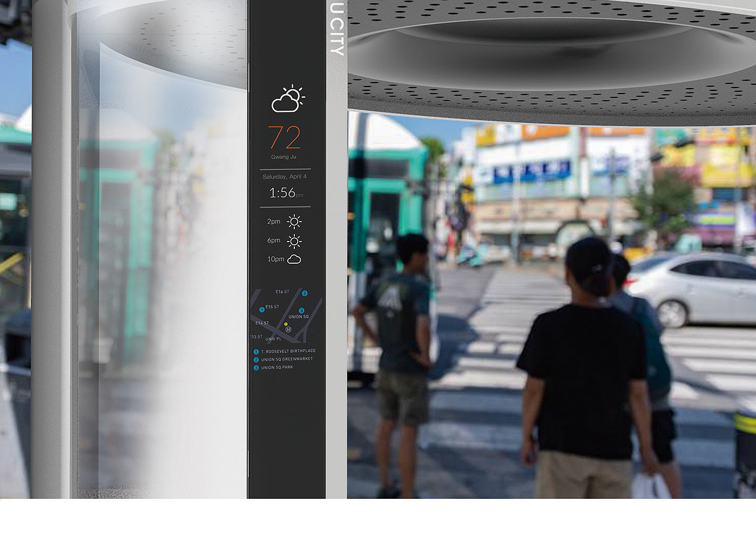756x535 pixels.
Task: Select map marker 2 near E16 ST
Action: pos(305,293)
